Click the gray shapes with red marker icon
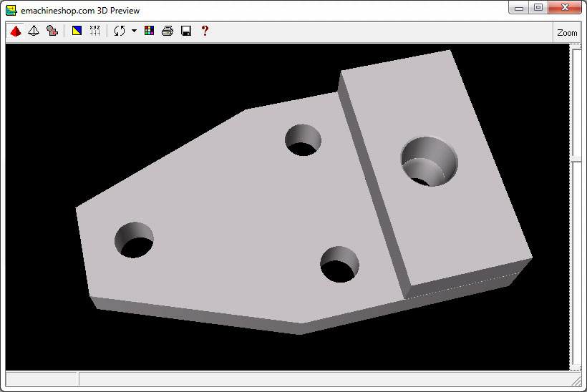The width and height of the screenshot is (587, 392). (52, 31)
